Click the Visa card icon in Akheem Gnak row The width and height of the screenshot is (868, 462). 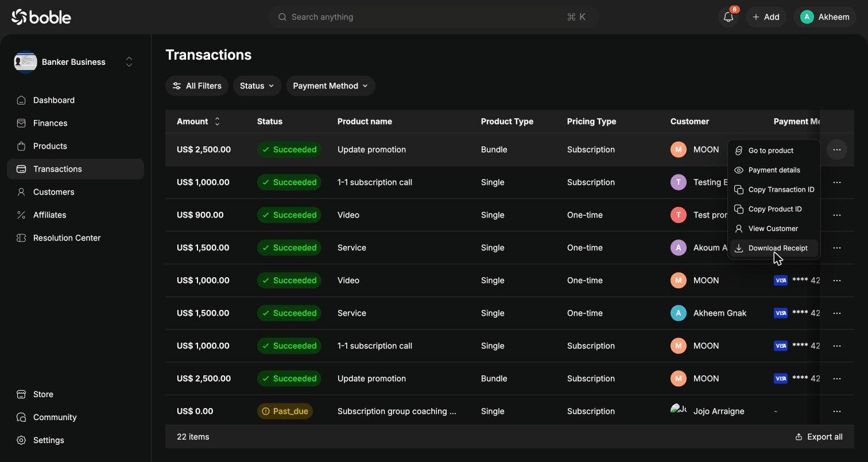(781, 313)
